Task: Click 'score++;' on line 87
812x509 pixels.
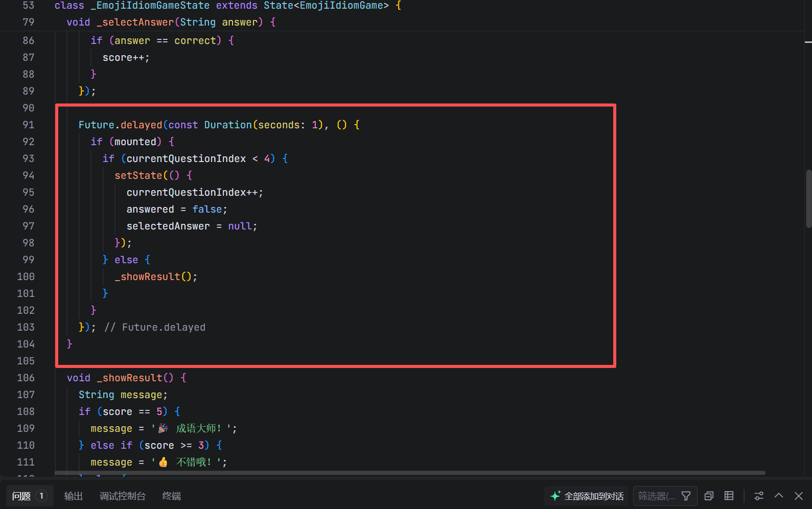Action: 126,58
